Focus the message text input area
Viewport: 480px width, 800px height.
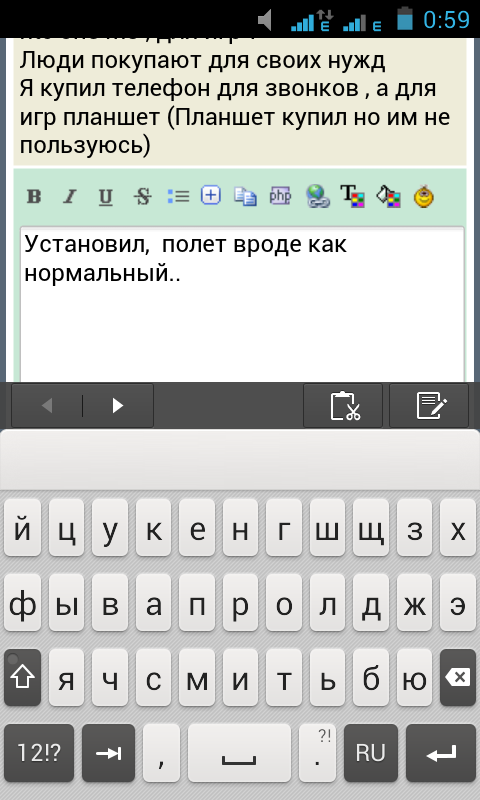click(x=242, y=304)
